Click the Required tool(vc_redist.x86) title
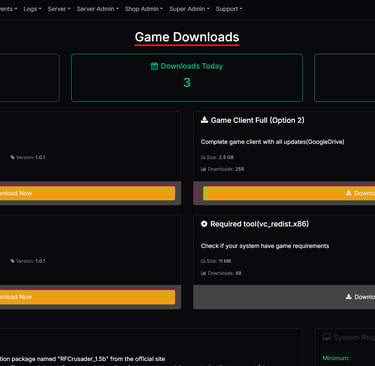Screen dimensions: 375x366 point(259,224)
